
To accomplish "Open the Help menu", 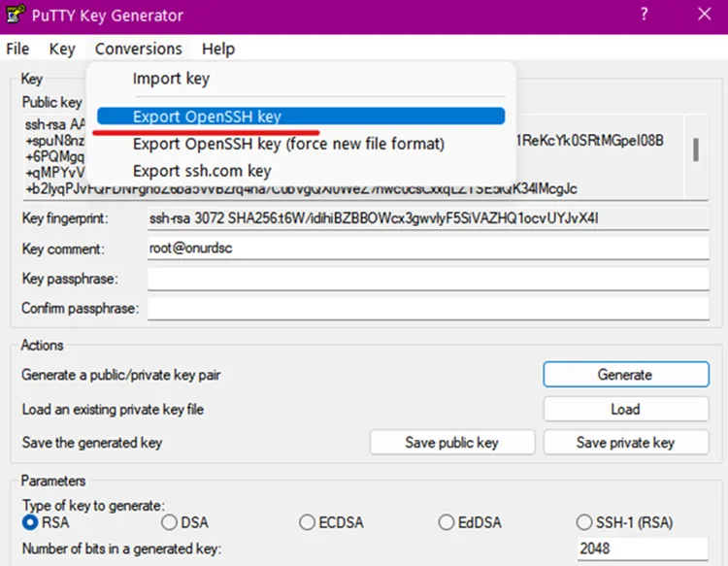I will [x=218, y=49].
